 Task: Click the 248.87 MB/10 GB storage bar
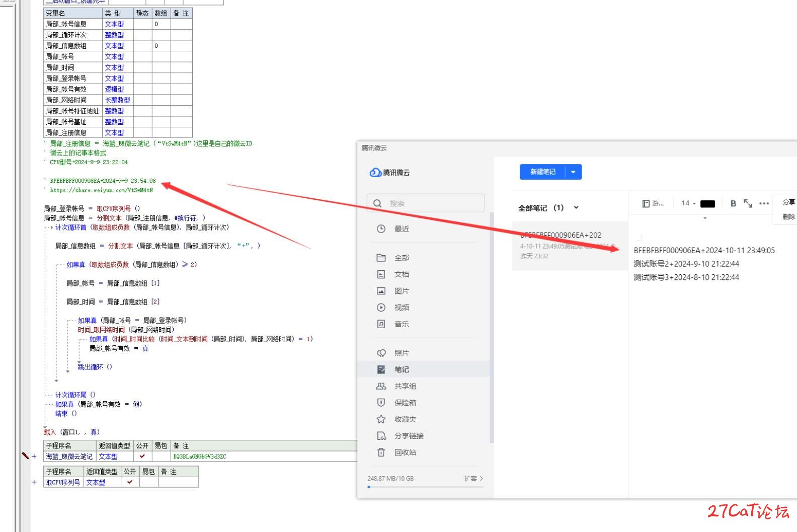[425, 487]
